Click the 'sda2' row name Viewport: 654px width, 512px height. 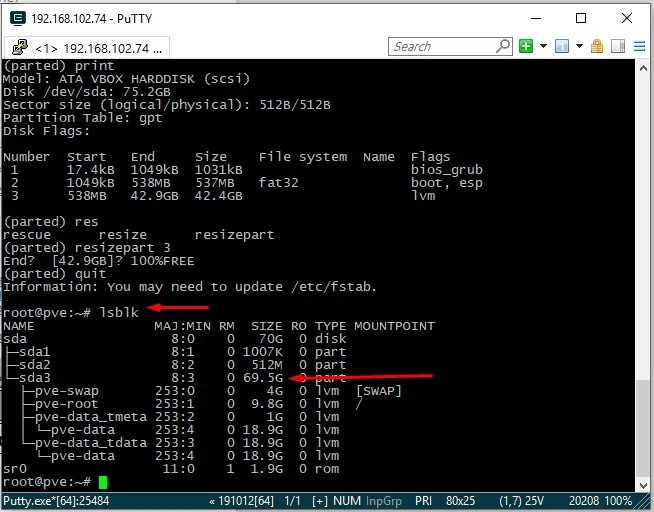35,365
